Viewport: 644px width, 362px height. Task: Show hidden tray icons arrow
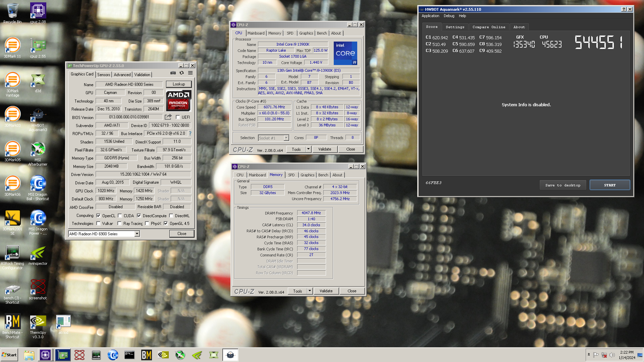point(589,355)
